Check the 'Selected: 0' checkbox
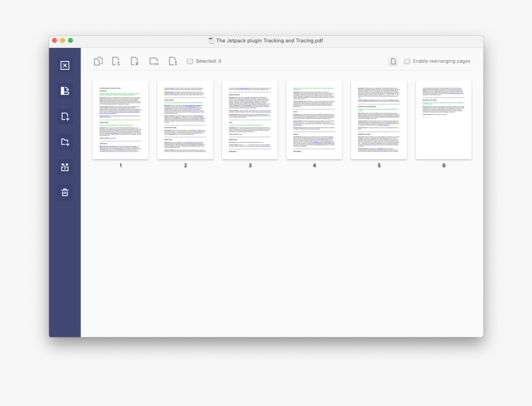Screen dimensions: 532x406 point(190,61)
